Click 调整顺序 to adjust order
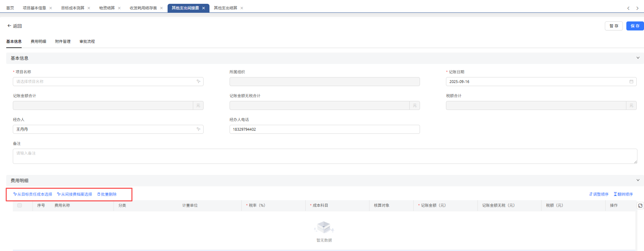644x251 pixels. click(x=599, y=194)
